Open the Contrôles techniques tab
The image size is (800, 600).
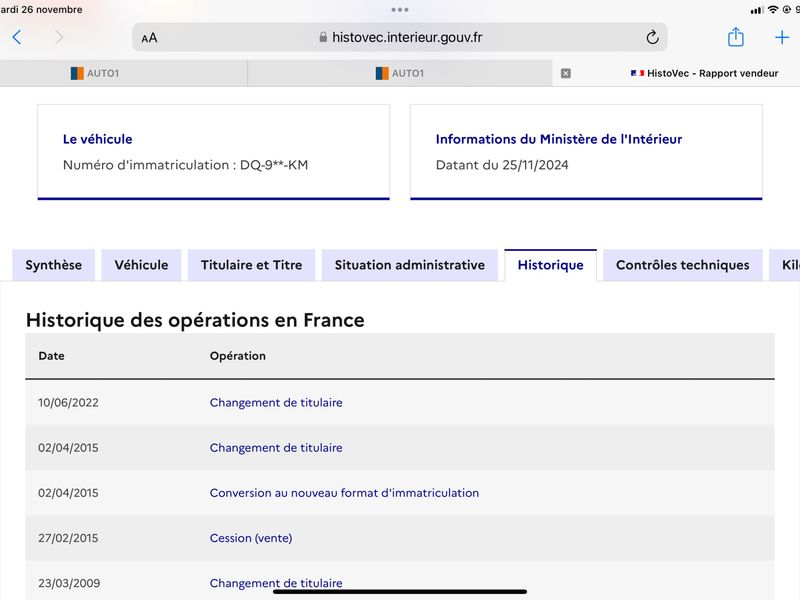click(x=683, y=265)
